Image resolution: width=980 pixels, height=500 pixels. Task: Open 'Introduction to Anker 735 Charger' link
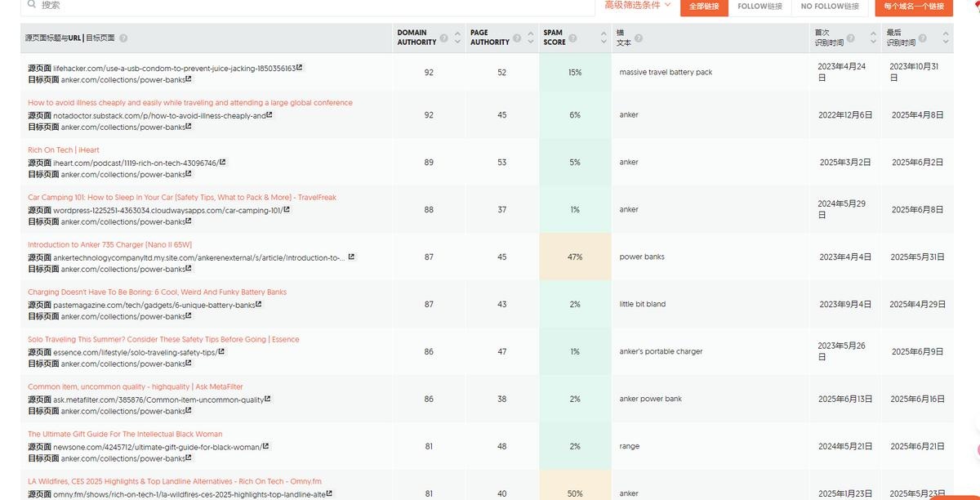click(110, 245)
